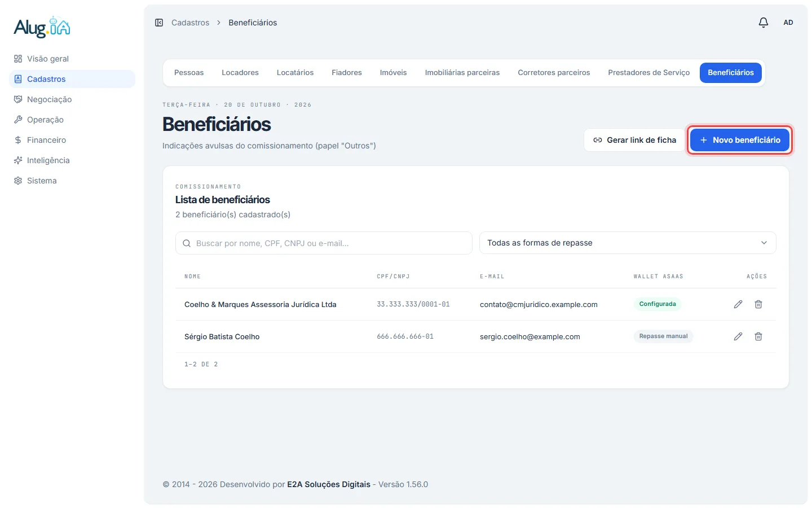Viewport: 812px width, 508px height.
Task: Click E2A Soluções Digitais in footer
Action: point(329,484)
